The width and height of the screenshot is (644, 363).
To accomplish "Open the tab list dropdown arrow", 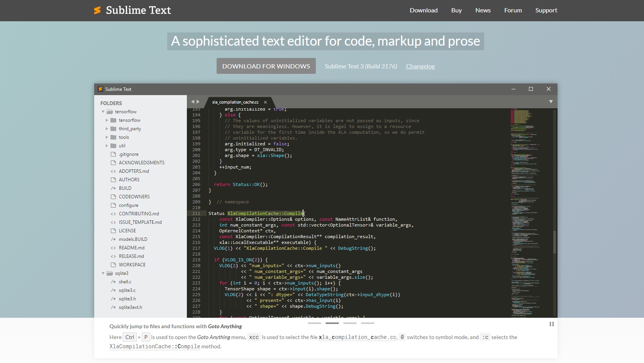I will point(551,102).
